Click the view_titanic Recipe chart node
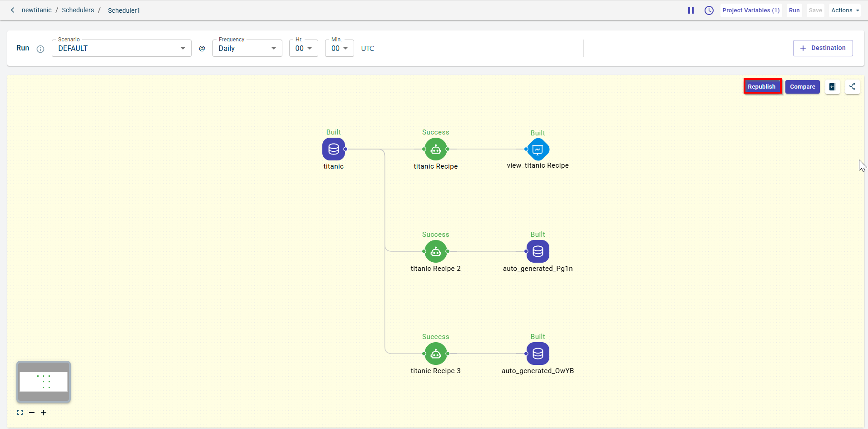The height and width of the screenshot is (429, 868). click(x=538, y=150)
